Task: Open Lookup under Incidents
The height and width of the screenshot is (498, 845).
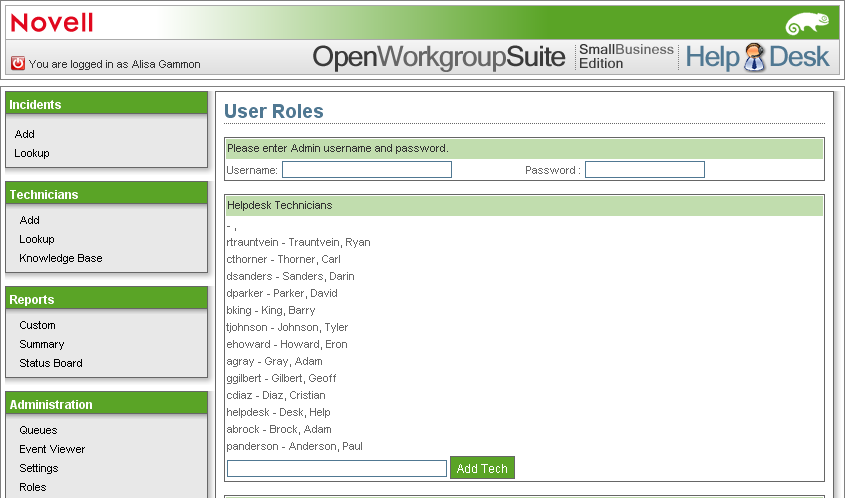Action: coord(32,153)
